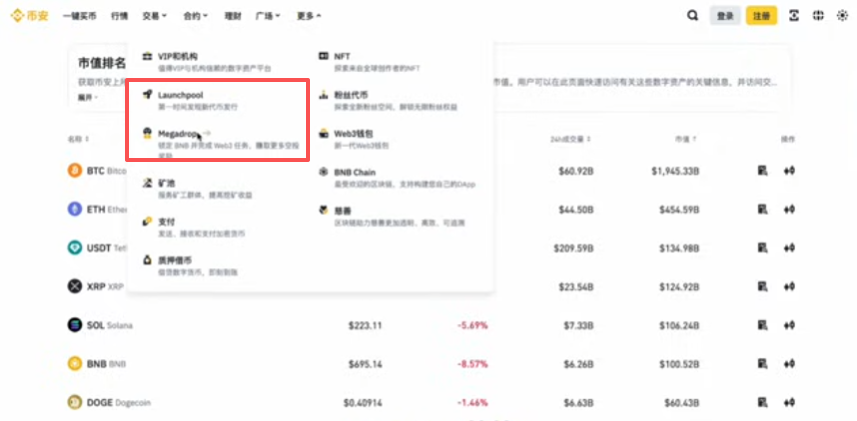Click the ETH coin icon
The width and height of the screenshot is (857, 421).
pos(75,209)
